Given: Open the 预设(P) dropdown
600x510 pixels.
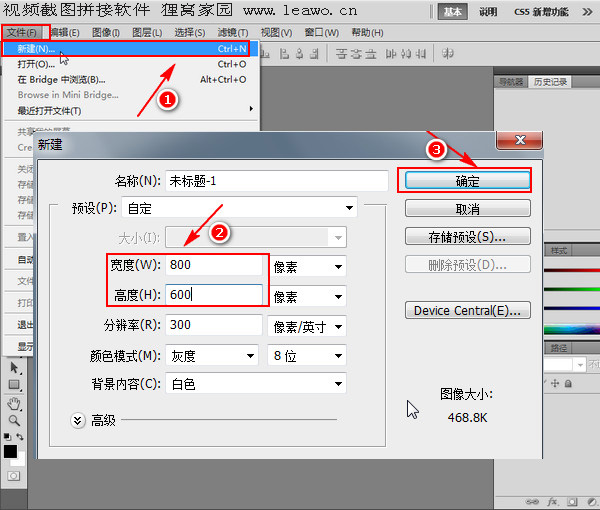Looking at the screenshot, I should click(239, 208).
